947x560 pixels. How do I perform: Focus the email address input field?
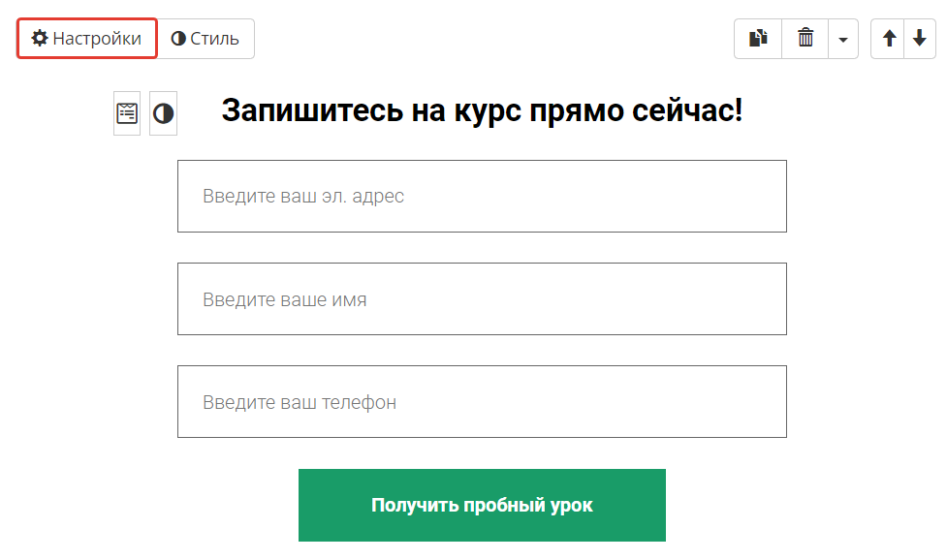coord(482,196)
